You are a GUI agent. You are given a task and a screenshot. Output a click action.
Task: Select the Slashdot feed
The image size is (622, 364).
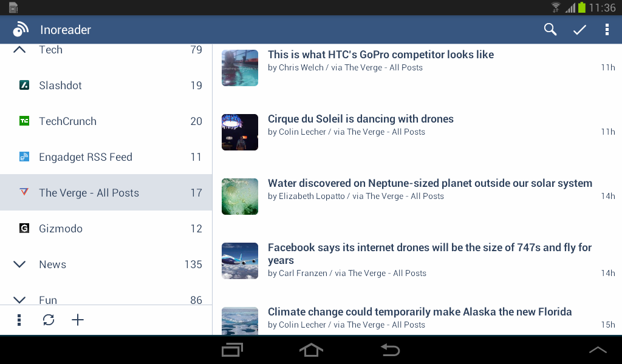61,86
